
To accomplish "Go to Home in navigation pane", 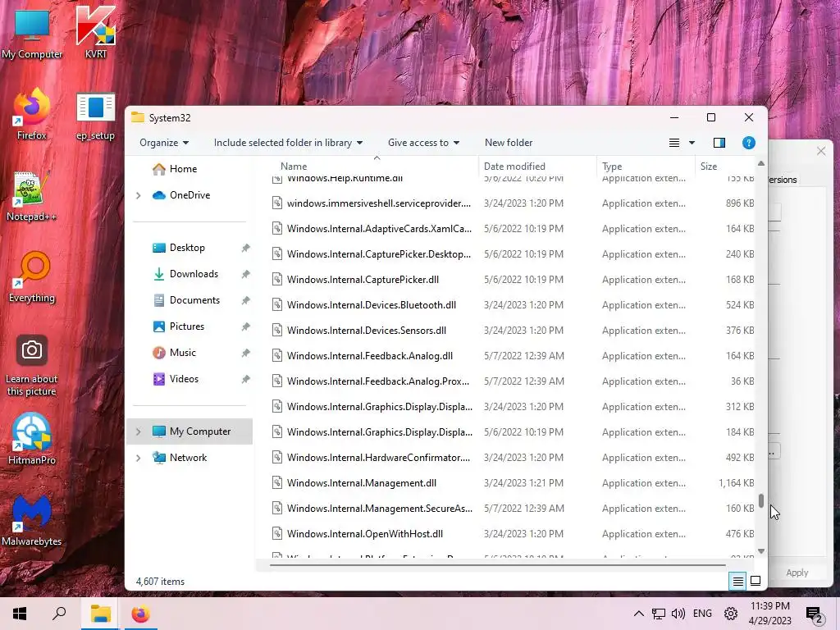I will [183, 169].
